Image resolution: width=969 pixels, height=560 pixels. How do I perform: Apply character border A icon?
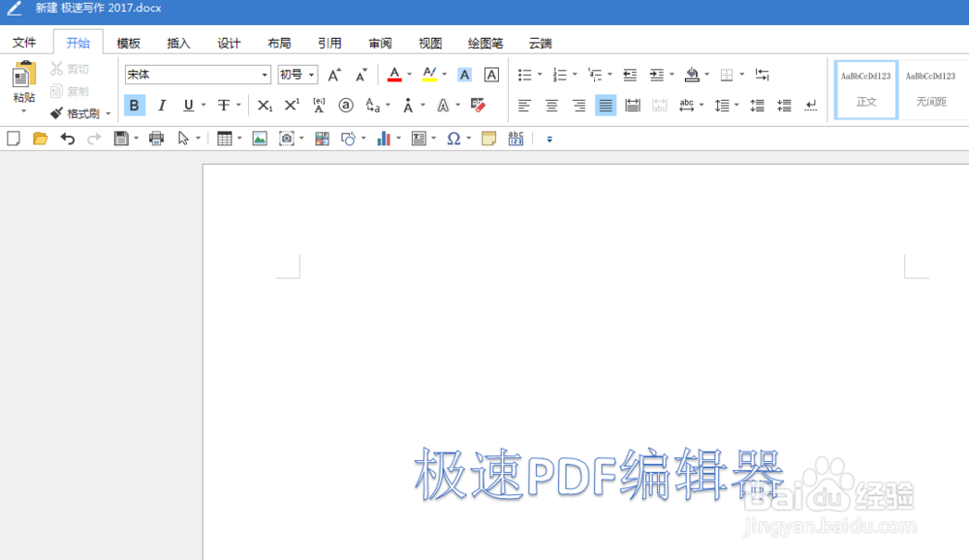click(491, 75)
